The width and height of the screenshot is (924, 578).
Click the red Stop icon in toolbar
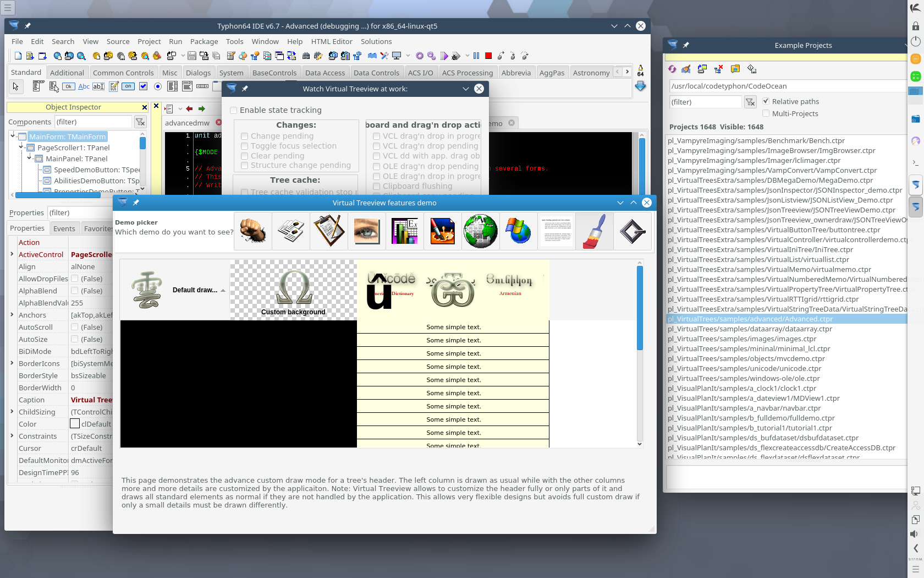tap(488, 56)
